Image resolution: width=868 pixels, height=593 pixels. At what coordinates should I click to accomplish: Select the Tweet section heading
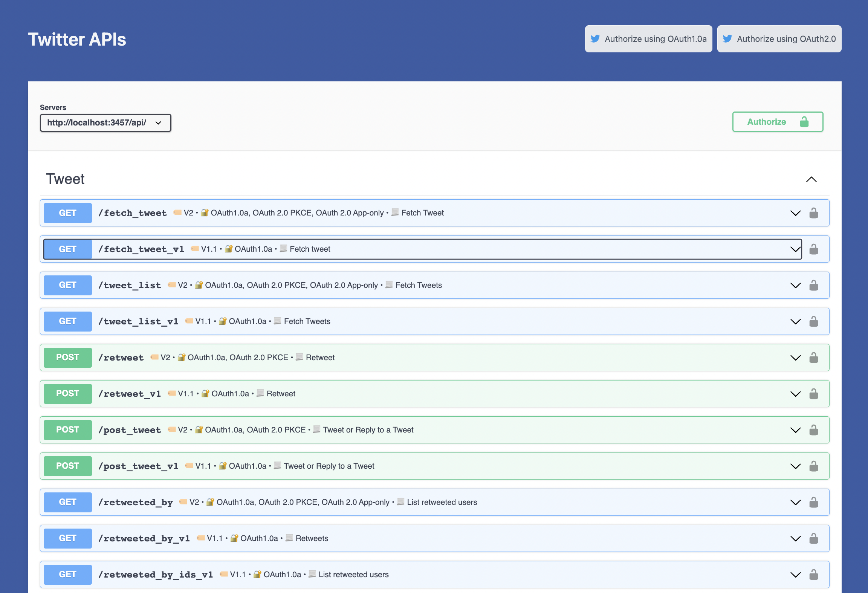click(x=65, y=179)
